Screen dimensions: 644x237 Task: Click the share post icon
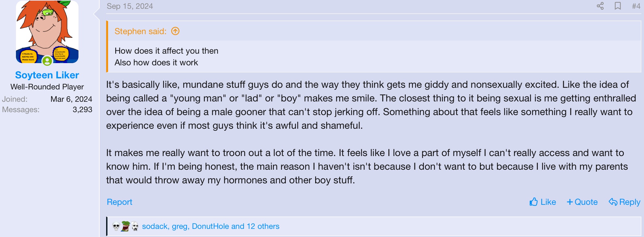tap(600, 6)
